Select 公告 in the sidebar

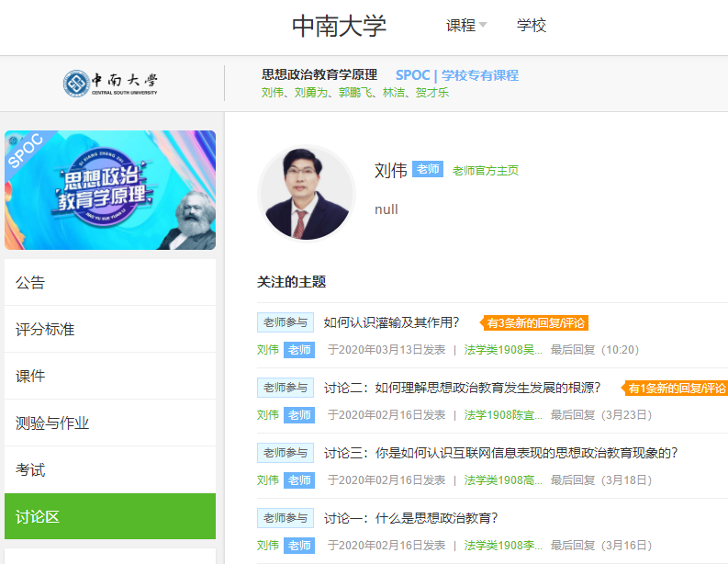coord(110,282)
